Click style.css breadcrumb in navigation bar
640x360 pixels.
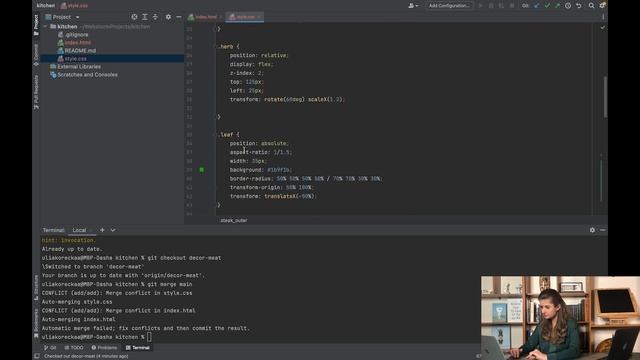[74, 6]
